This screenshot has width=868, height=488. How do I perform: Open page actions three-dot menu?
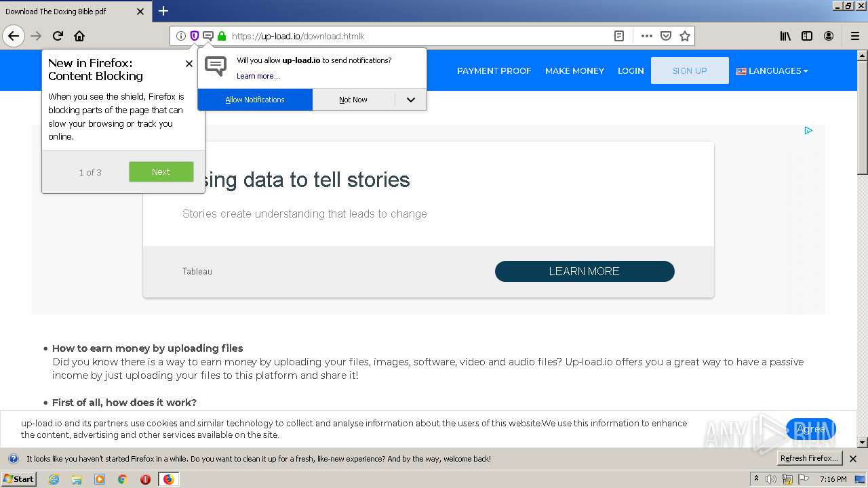pos(647,36)
